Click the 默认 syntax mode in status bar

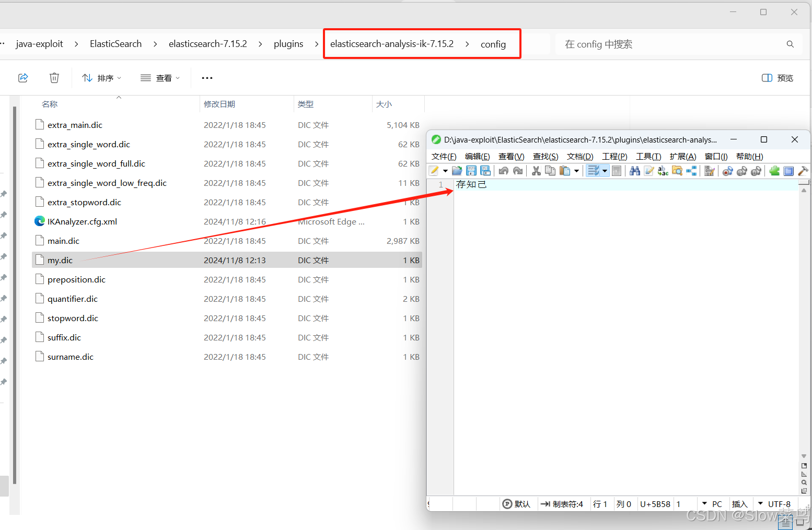pyautogui.click(x=516, y=504)
